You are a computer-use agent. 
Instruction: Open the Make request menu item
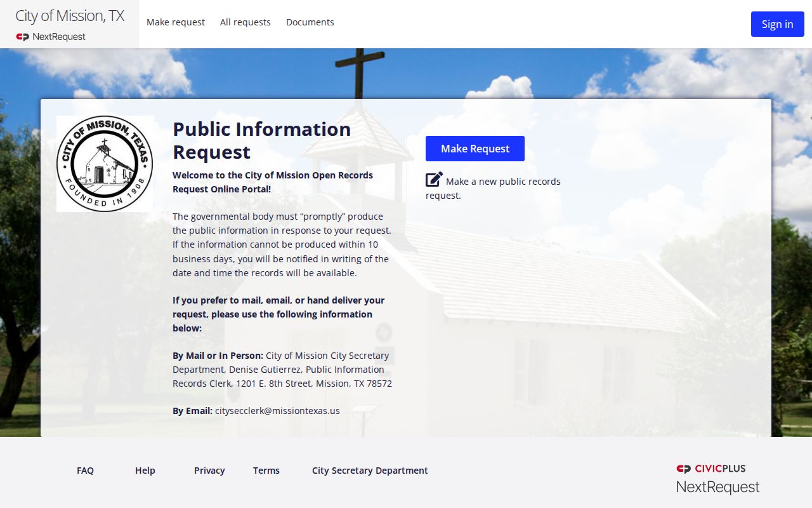pos(176,22)
